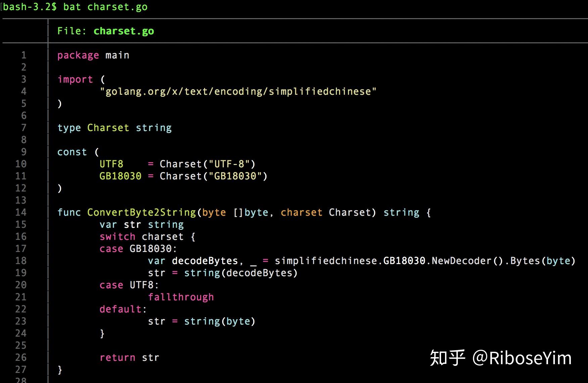Click the 'switch' keyword on line 16
This screenshot has width=588, height=383.
(117, 237)
